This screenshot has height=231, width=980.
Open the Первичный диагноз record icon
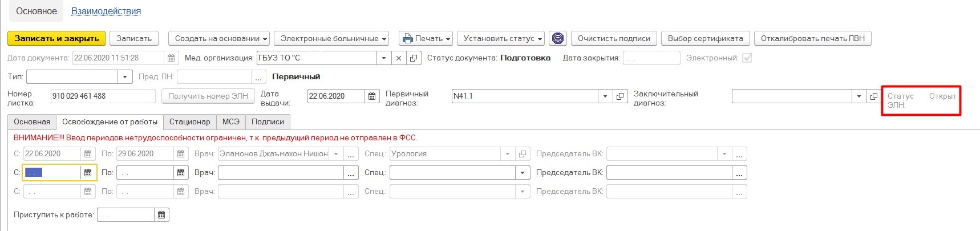621,96
